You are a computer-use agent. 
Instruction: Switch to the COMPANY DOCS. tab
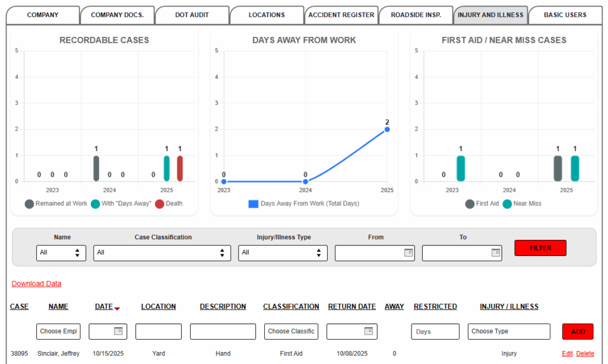click(x=117, y=15)
